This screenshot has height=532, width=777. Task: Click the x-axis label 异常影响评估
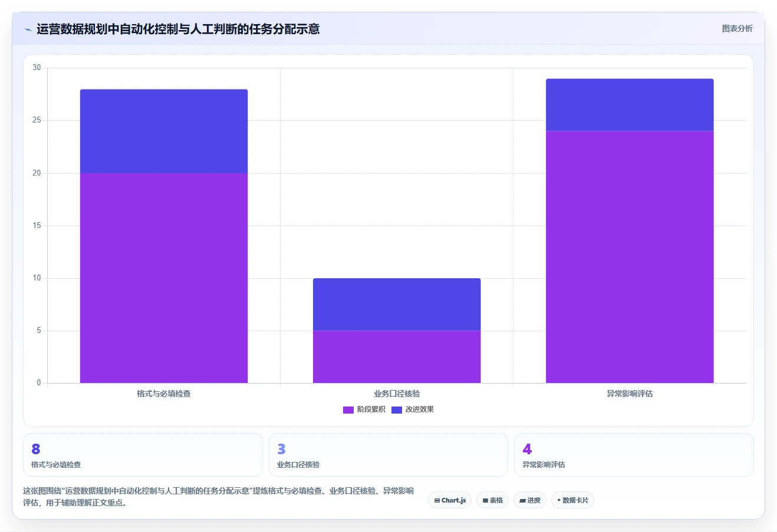(x=630, y=394)
